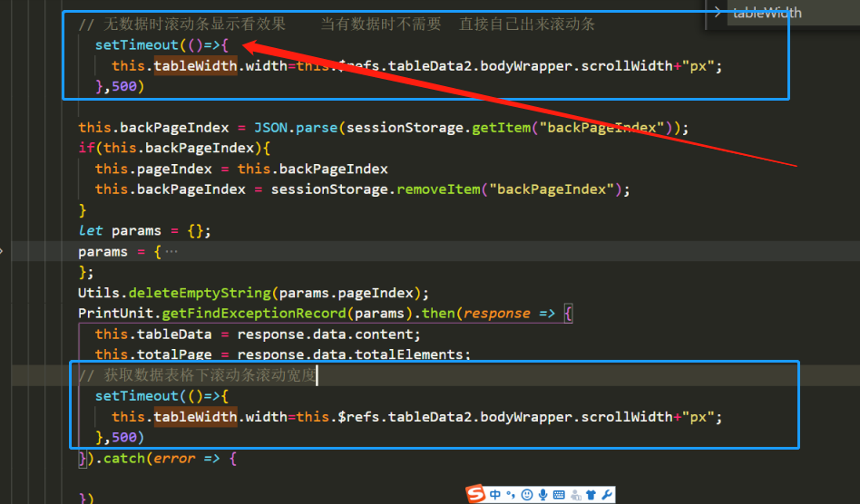Open the emoji panel on Sogou bar

pos(526,495)
